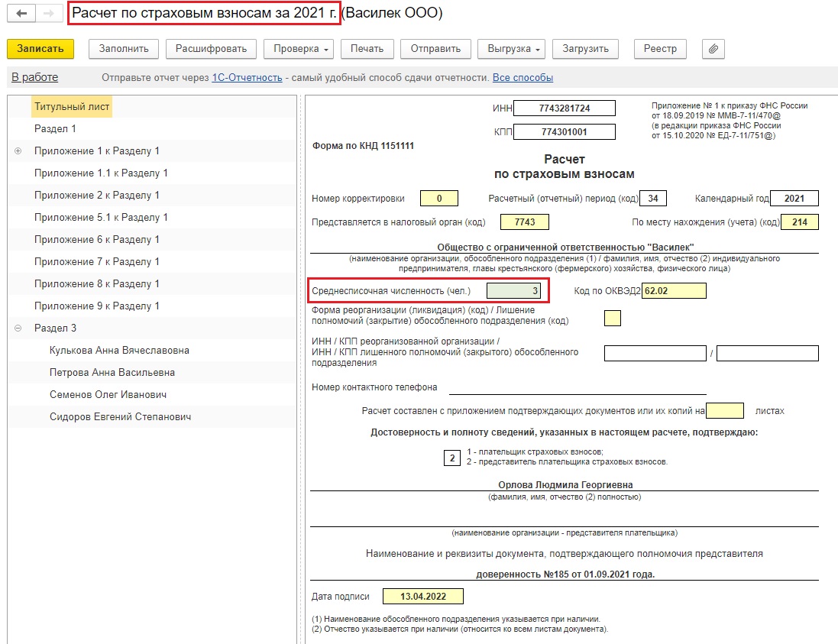Open the Все способы link

coord(523,77)
